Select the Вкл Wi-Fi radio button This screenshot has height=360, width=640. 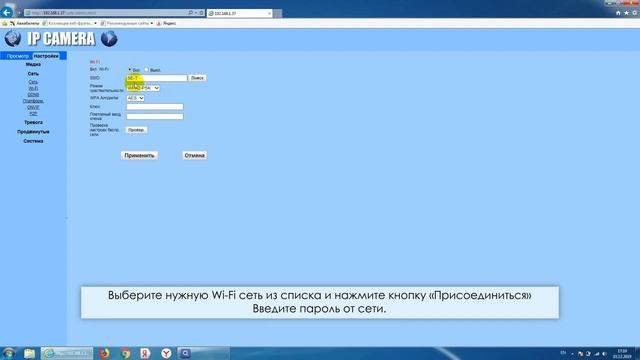tap(130, 70)
